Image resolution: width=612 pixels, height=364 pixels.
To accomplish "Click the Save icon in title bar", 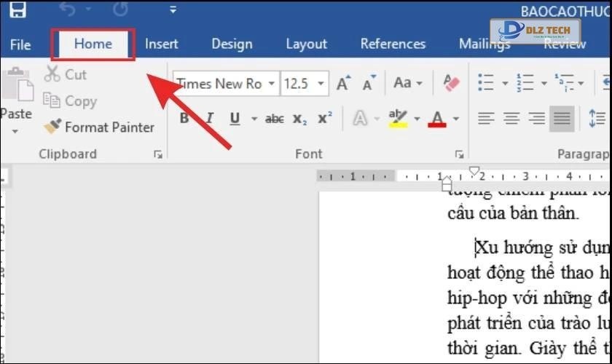I will [x=17, y=10].
